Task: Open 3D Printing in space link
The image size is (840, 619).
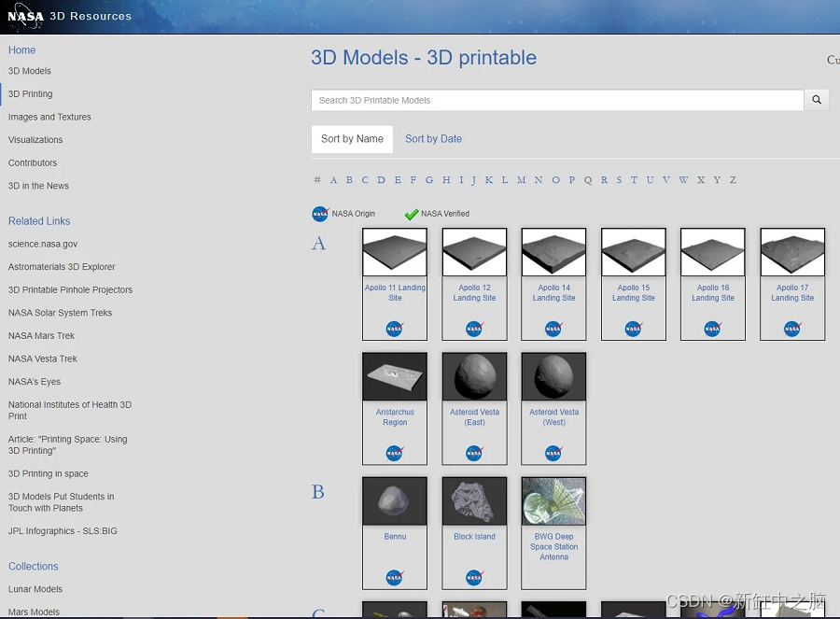Action: 49,473
